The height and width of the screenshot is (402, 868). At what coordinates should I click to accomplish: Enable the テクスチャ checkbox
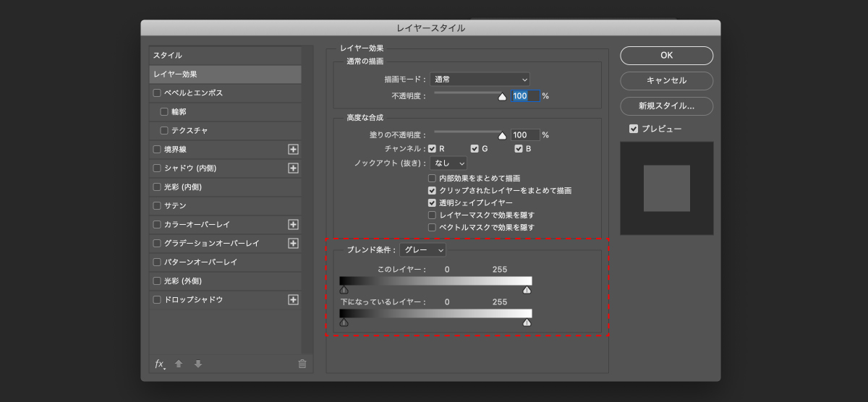[x=164, y=131]
